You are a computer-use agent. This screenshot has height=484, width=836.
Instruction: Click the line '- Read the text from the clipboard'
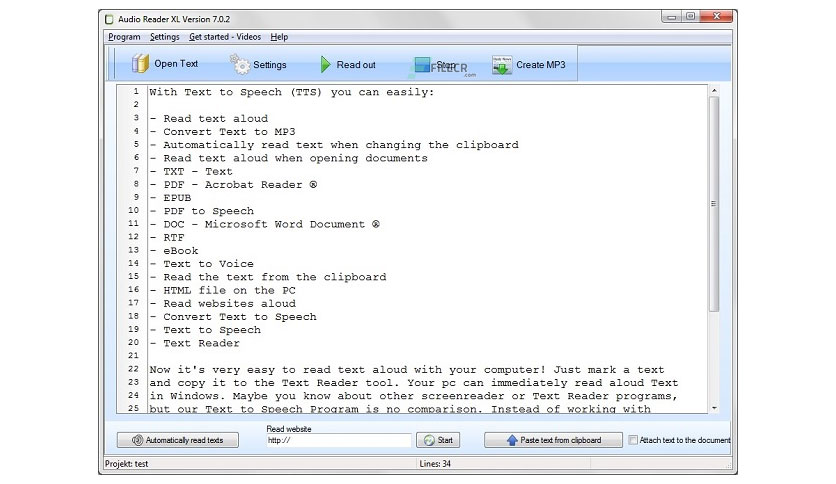(268, 277)
